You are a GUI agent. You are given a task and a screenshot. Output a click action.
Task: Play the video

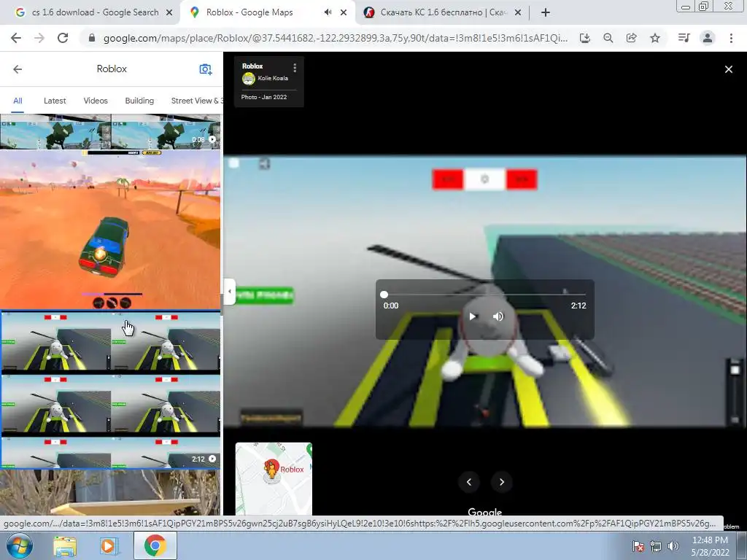473,316
